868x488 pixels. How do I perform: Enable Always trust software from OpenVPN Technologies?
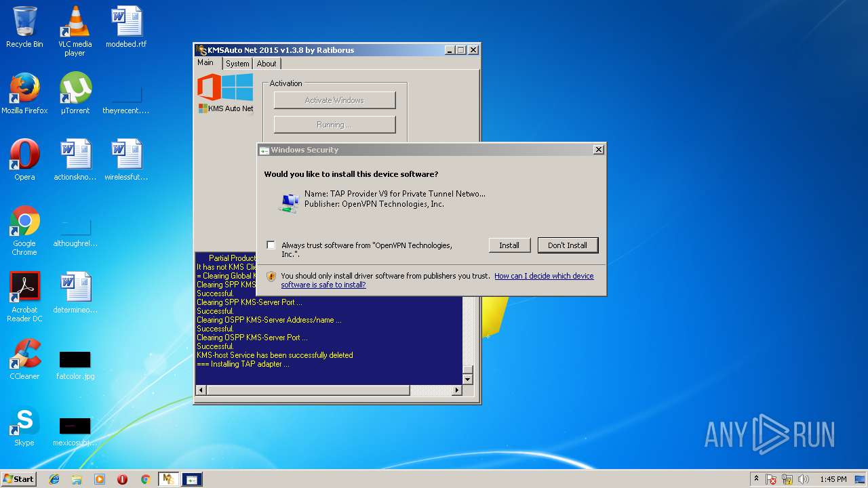pyautogui.click(x=271, y=245)
